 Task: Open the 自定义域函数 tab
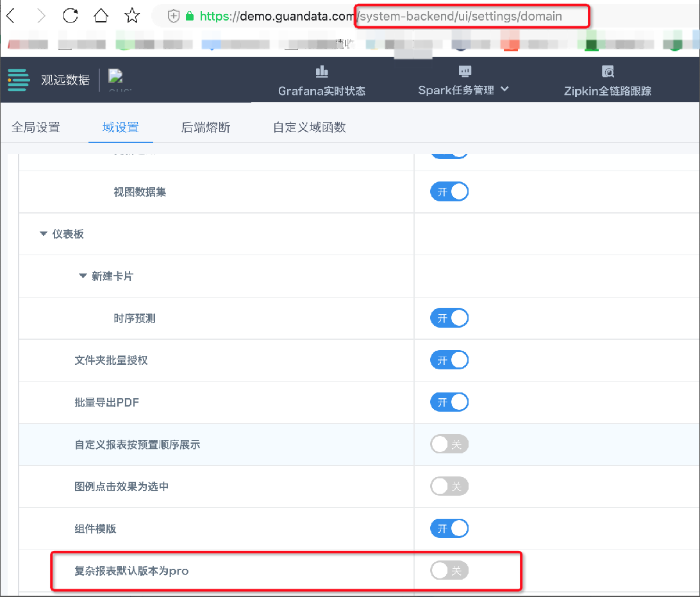pos(310,127)
